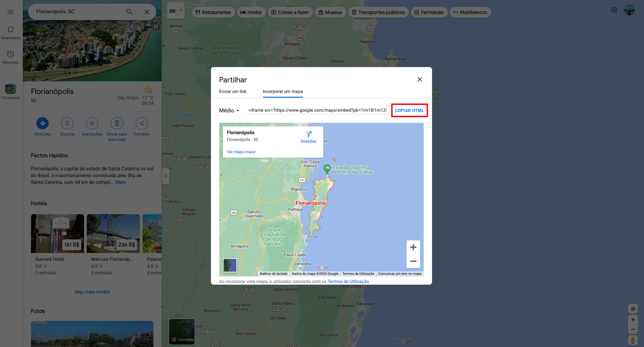
Task: Filter map by Coisas a fazer
Action: (x=290, y=12)
